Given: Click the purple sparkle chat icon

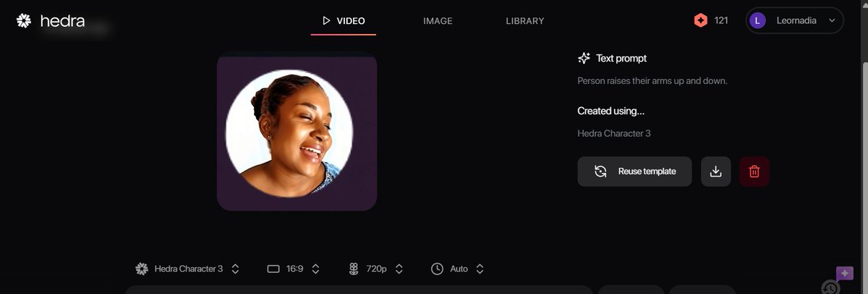Looking at the screenshot, I should 845,274.
